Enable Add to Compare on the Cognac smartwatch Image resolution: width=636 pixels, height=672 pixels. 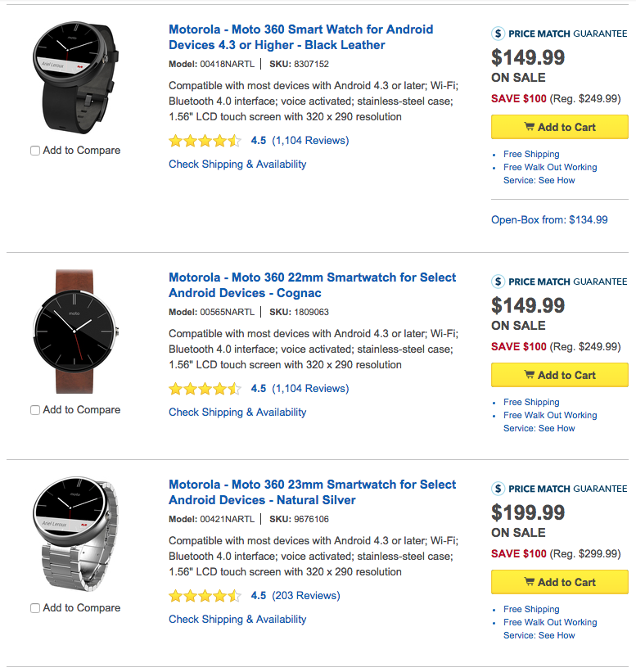pos(34,410)
